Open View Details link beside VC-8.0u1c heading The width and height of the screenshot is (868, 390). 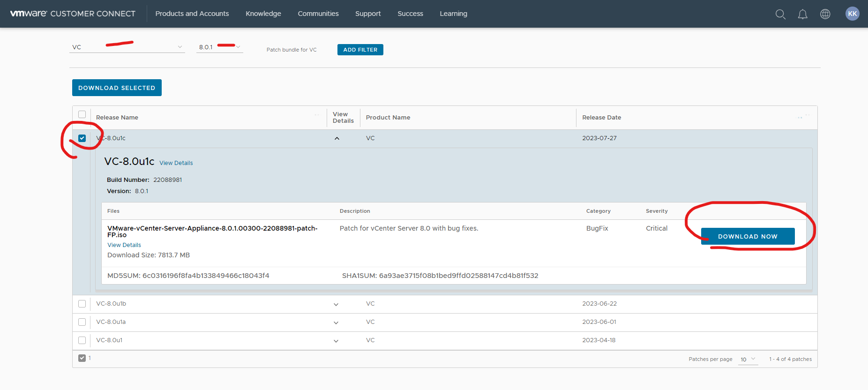(x=176, y=163)
